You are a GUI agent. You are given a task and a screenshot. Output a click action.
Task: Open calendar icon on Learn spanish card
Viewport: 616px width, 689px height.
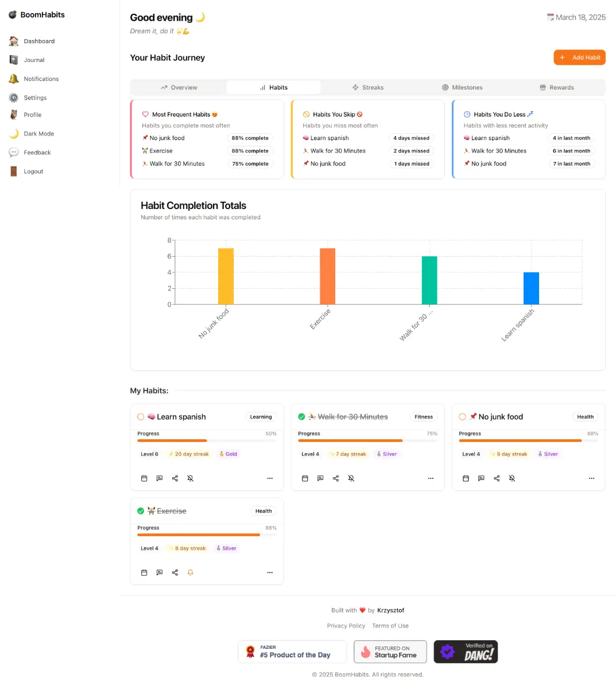click(144, 478)
